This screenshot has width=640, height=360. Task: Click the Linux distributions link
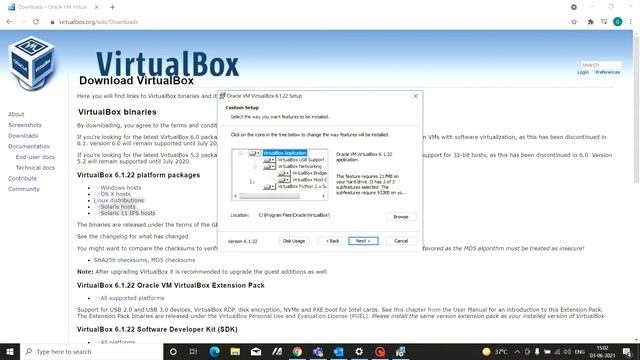[x=119, y=200]
